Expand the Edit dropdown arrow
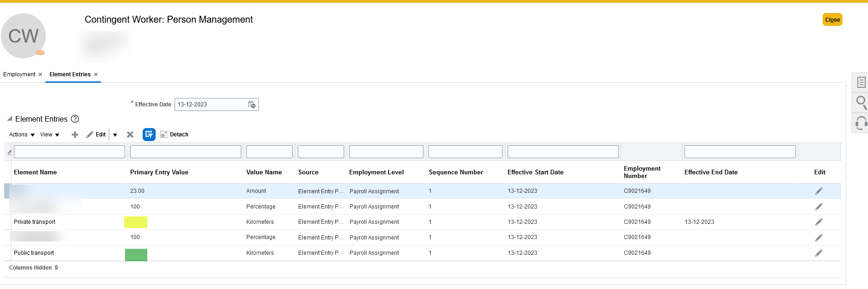The width and height of the screenshot is (868, 289). 115,135
